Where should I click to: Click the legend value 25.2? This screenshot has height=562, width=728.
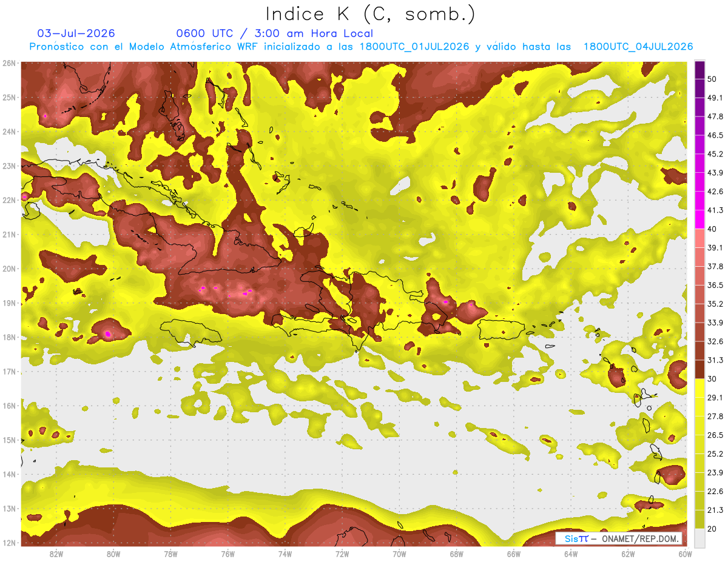[x=715, y=454]
